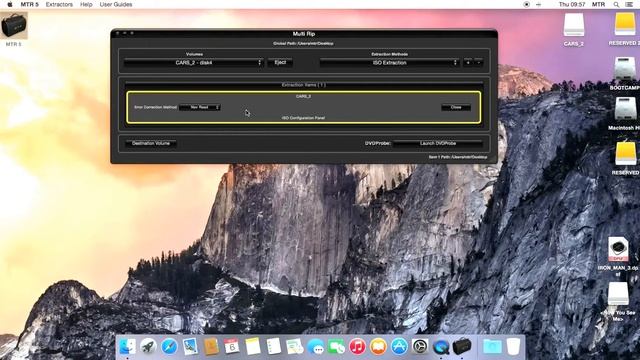Select the RESERVED 2 drive icon on the desktop
The image size is (640, 360).
click(x=625, y=24)
